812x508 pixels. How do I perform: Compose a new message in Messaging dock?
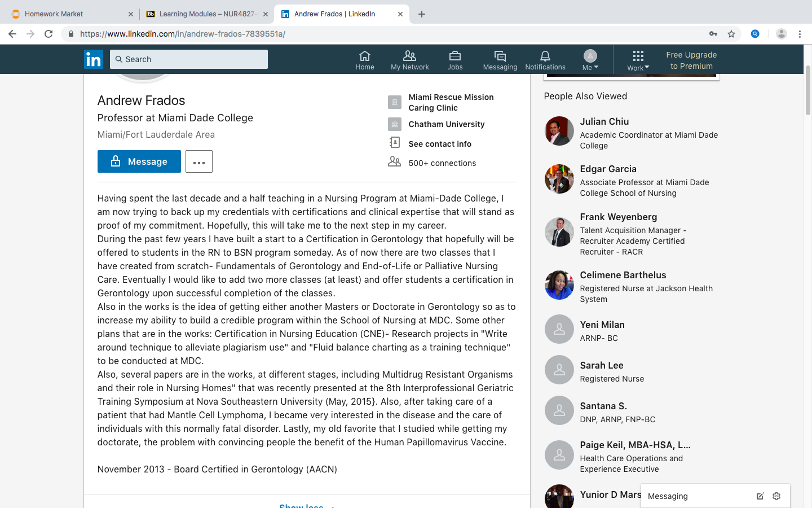tap(760, 496)
